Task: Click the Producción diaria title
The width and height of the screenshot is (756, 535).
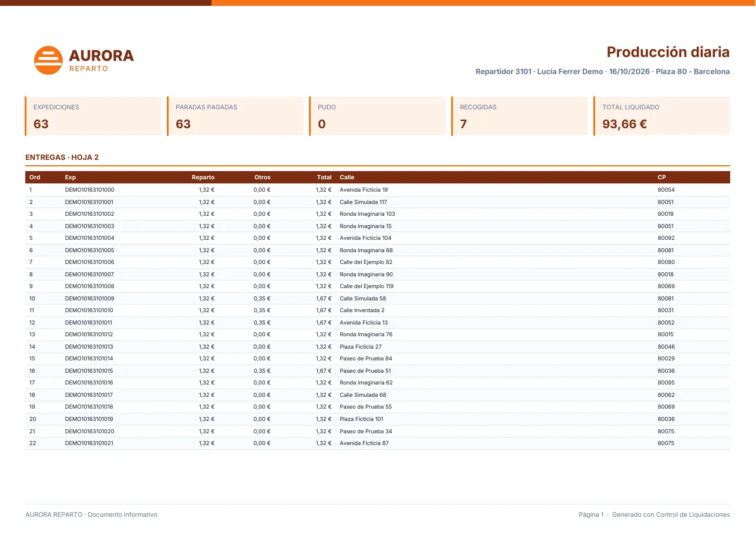Action: (x=668, y=52)
